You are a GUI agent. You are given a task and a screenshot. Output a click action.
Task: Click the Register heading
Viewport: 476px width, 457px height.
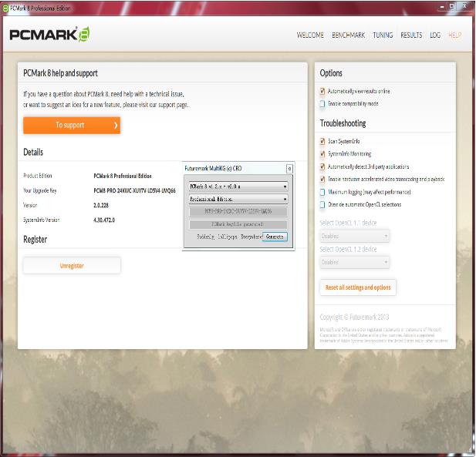pos(35,239)
